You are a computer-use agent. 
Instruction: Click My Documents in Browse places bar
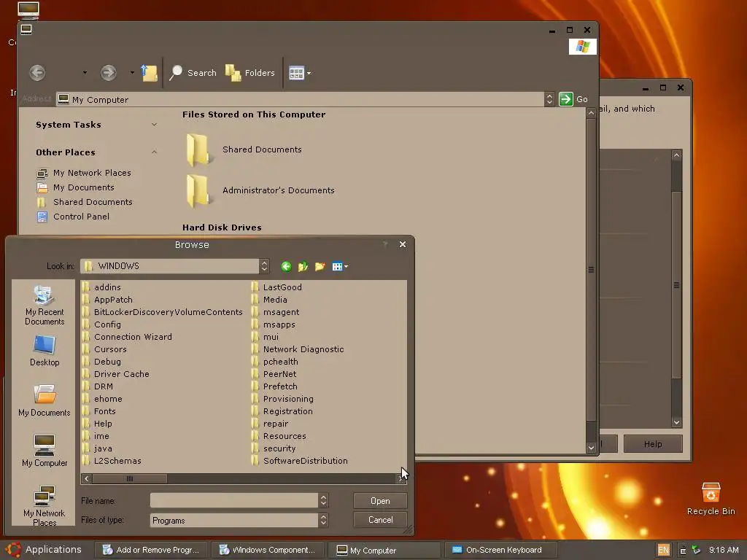click(x=44, y=401)
